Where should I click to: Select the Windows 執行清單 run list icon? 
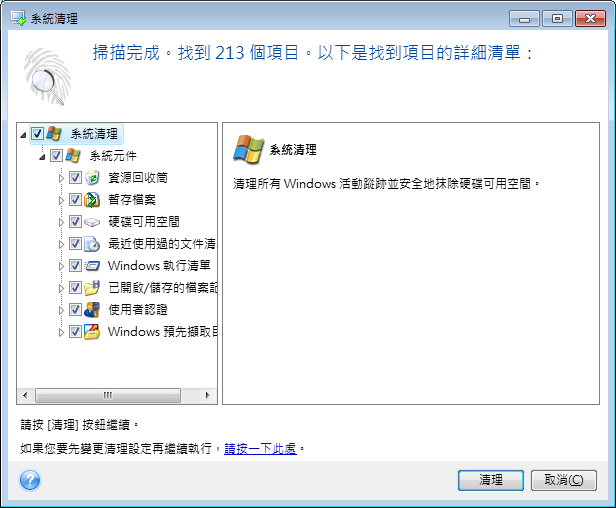[92, 266]
